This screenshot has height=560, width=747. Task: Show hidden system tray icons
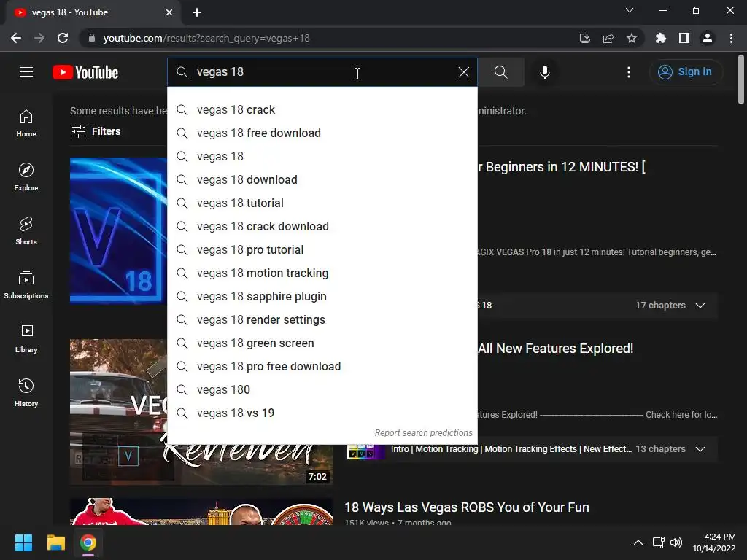click(x=638, y=542)
